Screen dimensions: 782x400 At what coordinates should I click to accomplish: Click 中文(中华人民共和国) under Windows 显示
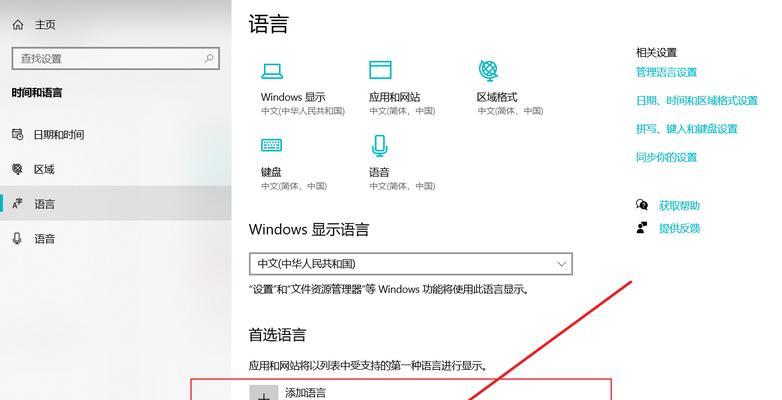(303, 111)
